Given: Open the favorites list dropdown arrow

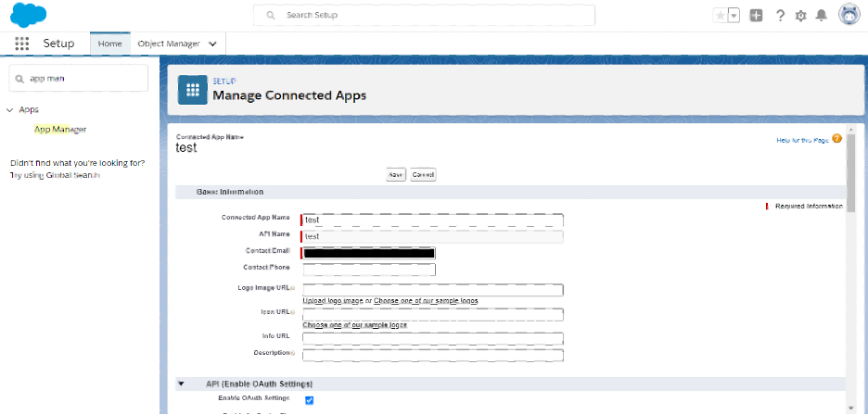Looking at the screenshot, I should [734, 16].
